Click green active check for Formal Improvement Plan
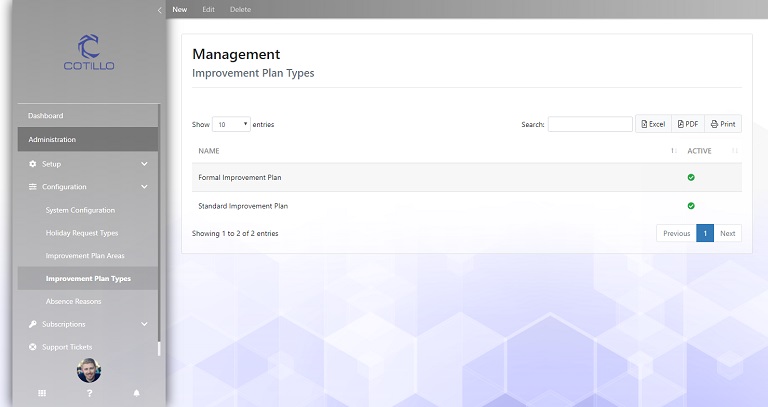This screenshot has width=768, height=407. point(691,177)
